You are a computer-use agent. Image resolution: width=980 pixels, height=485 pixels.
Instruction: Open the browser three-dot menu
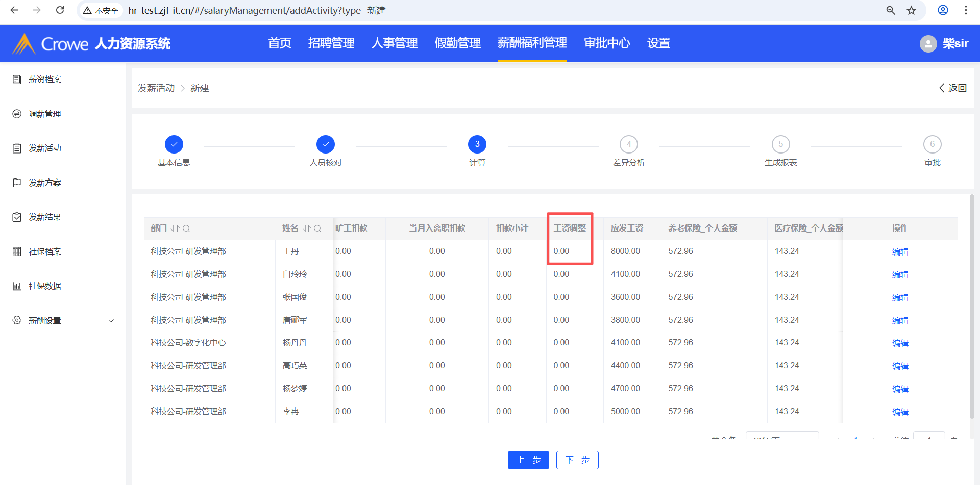(965, 10)
